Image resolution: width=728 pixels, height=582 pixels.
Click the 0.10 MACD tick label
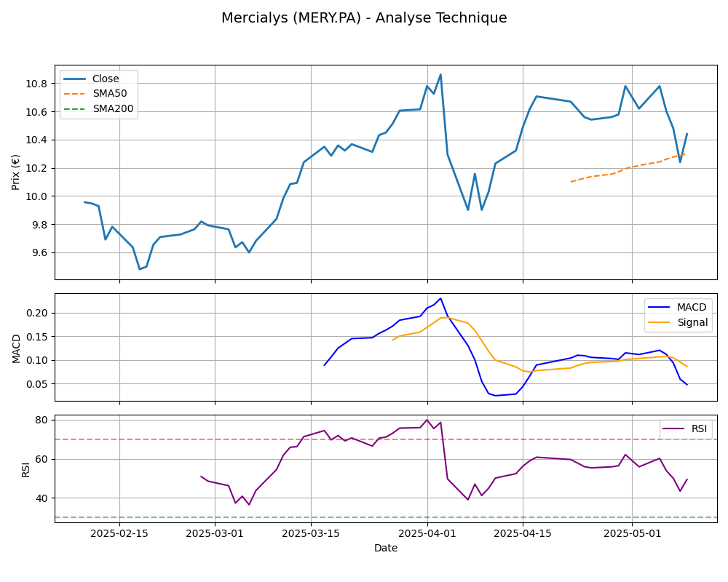(36, 361)
